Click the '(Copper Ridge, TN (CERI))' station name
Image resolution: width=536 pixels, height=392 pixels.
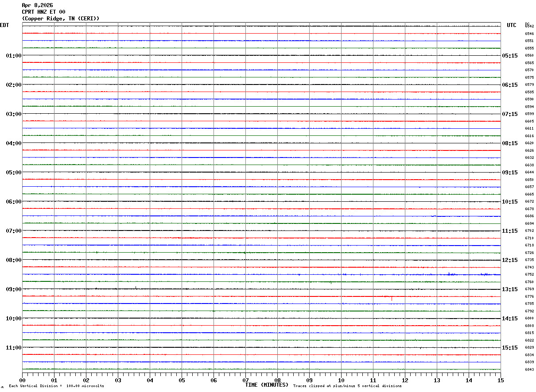[x=61, y=19]
